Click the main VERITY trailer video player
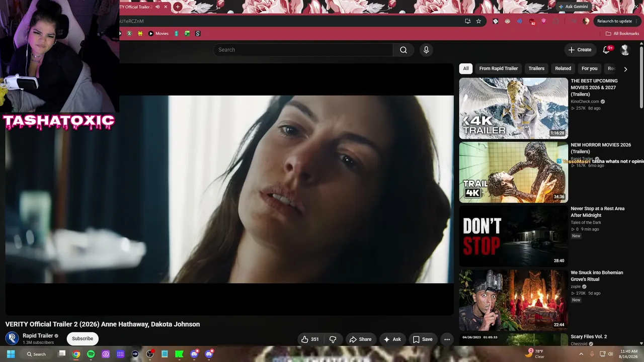Screen dimensions: 644x362 click(229, 189)
